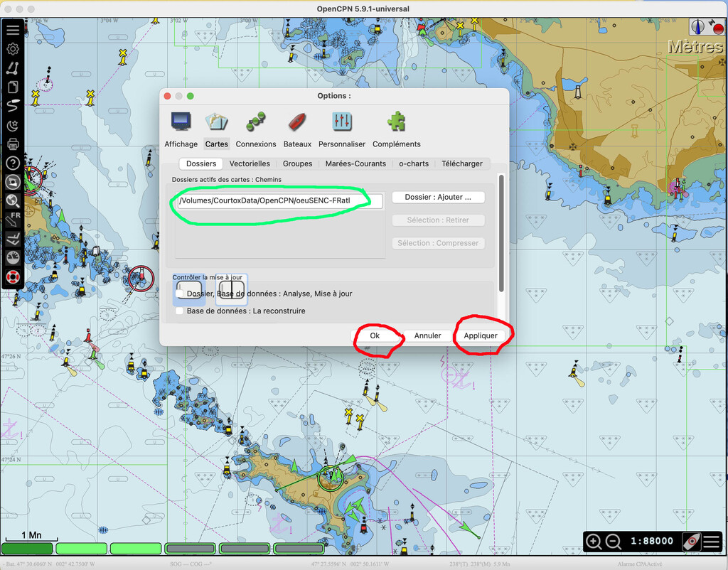Open the Connexions section of Options

pos(256,129)
